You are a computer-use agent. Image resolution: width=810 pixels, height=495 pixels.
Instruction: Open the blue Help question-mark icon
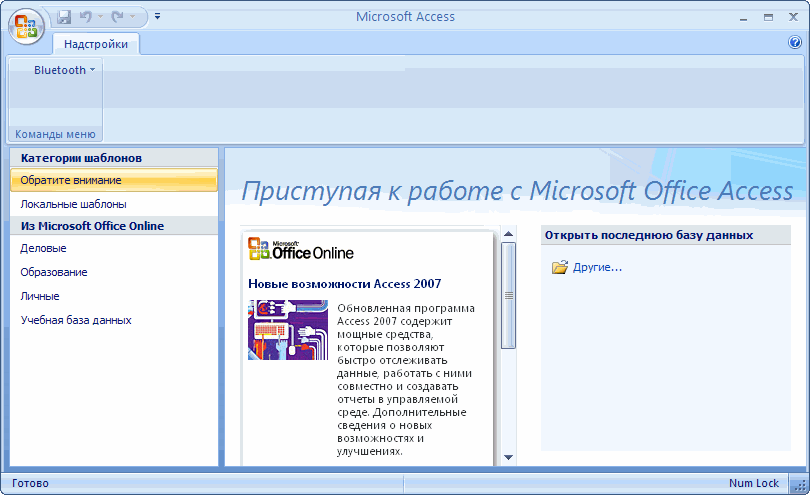(795, 42)
